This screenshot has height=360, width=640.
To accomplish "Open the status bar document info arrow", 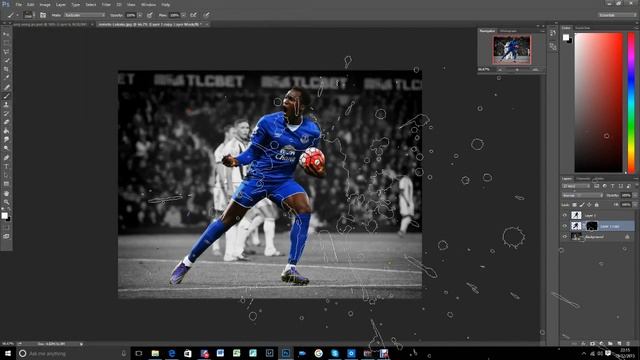I will point(81,344).
